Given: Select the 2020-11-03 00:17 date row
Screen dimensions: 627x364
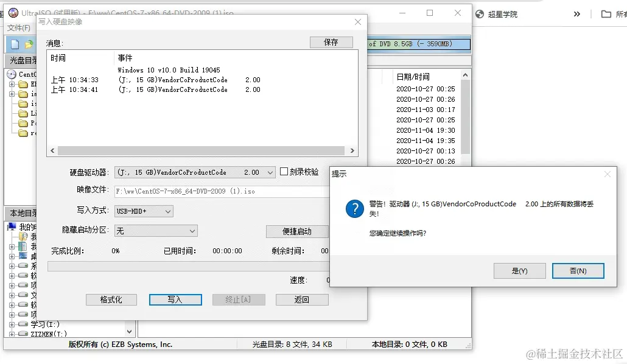Looking at the screenshot, I should coord(426,110).
